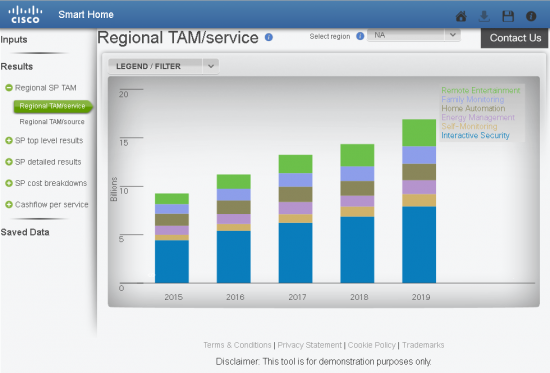The height and width of the screenshot is (373, 550).
Task: Click the download arrow icon
Action: click(x=484, y=16)
